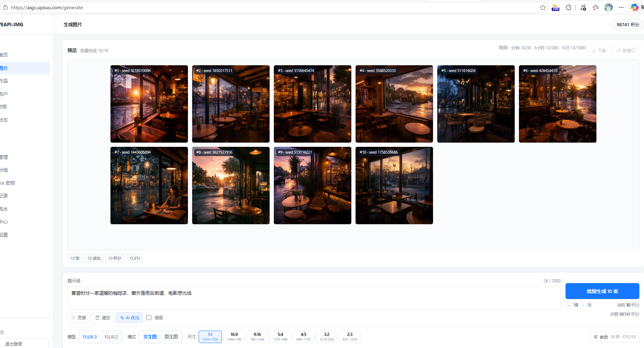Enable the 高级 checkbox
The image size is (644, 348).
point(149,317)
